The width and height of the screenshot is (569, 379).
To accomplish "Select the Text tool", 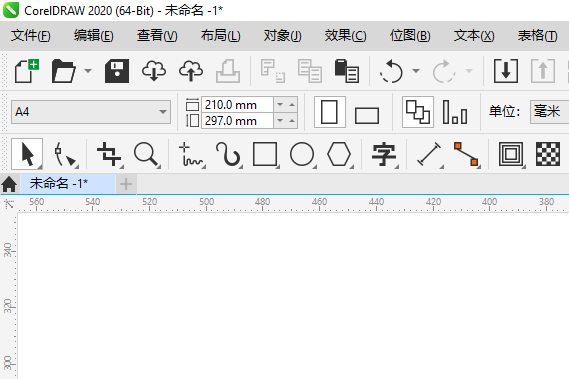I will (384, 154).
